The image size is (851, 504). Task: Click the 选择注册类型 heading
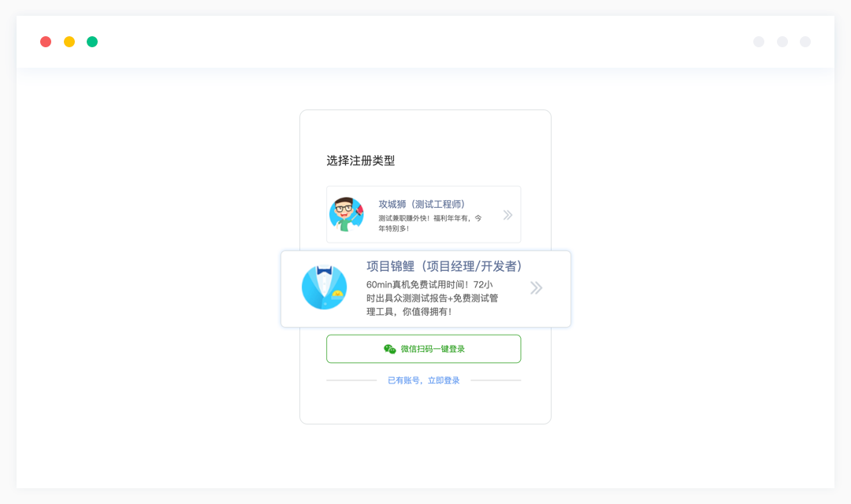(x=361, y=161)
